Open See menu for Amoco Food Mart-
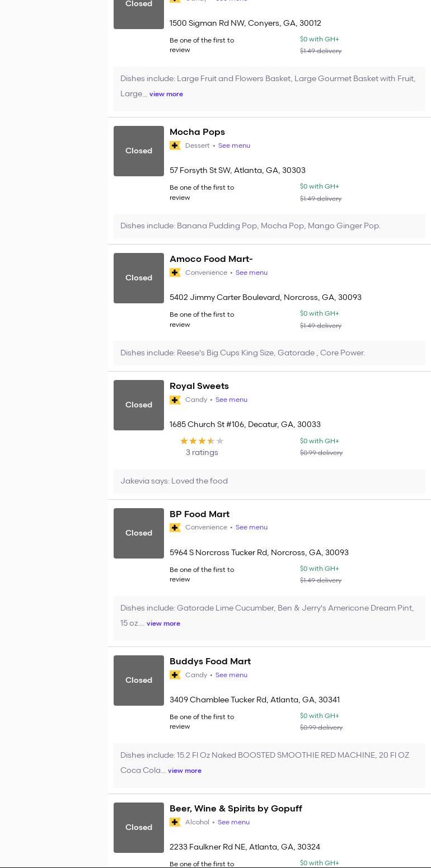The image size is (431, 868). (x=251, y=273)
